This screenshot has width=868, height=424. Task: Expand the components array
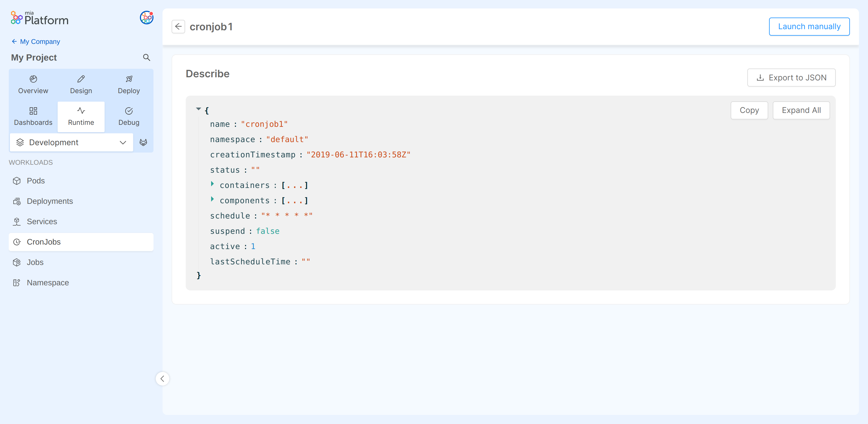212,199
